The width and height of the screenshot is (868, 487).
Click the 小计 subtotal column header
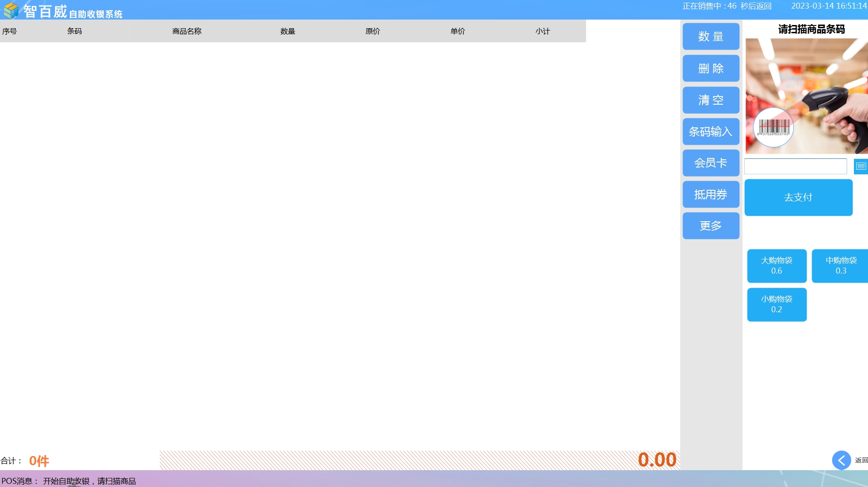542,31
